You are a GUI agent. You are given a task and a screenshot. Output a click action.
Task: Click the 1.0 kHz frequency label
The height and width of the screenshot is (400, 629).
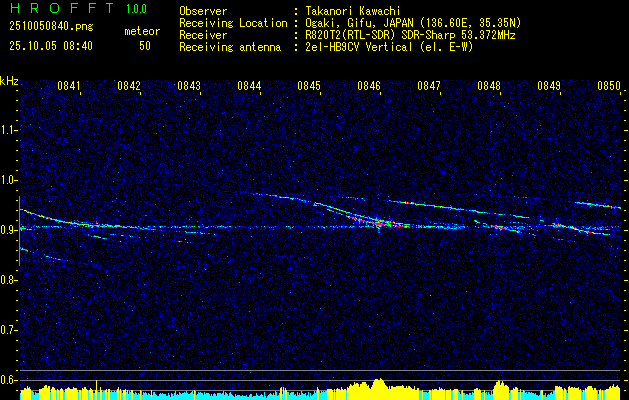coord(9,180)
